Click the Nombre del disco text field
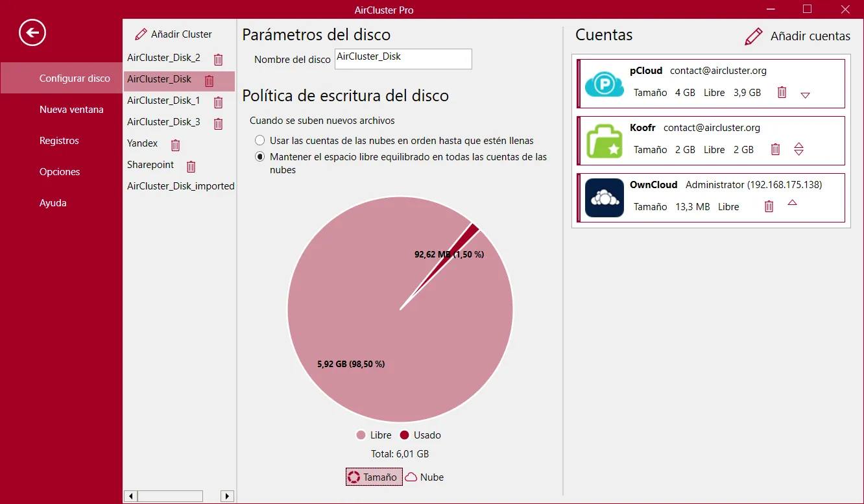 pyautogui.click(x=403, y=59)
